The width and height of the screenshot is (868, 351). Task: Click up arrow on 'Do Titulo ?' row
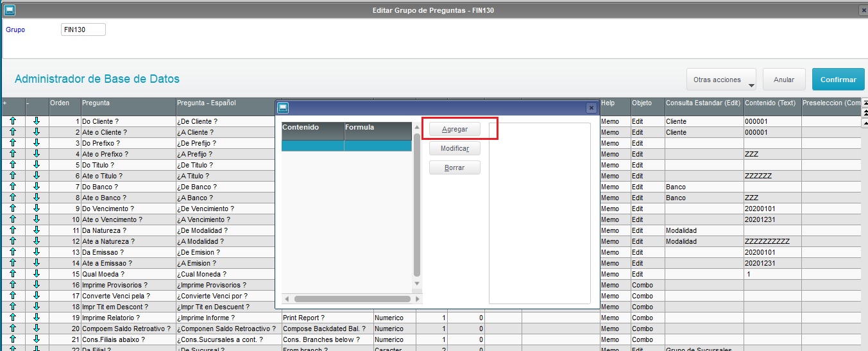click(13, 165)
